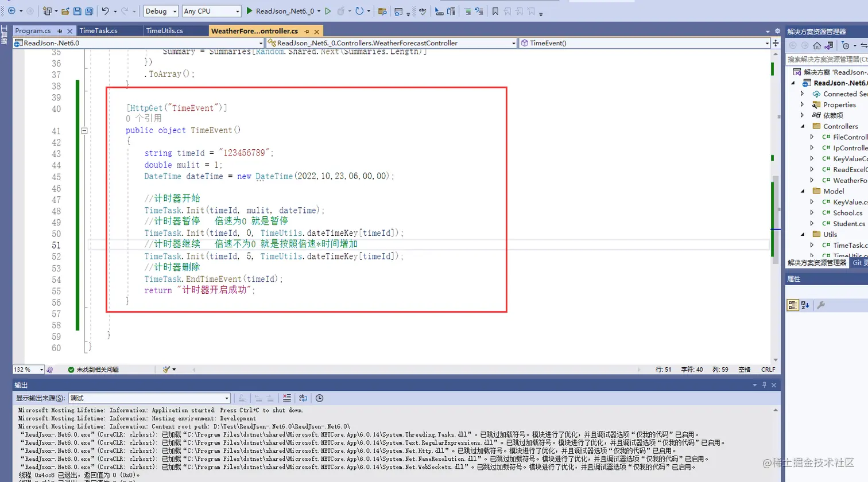
Task: Click the Toggle Bookmark icon in toolbar
Action: click(495, 11)
